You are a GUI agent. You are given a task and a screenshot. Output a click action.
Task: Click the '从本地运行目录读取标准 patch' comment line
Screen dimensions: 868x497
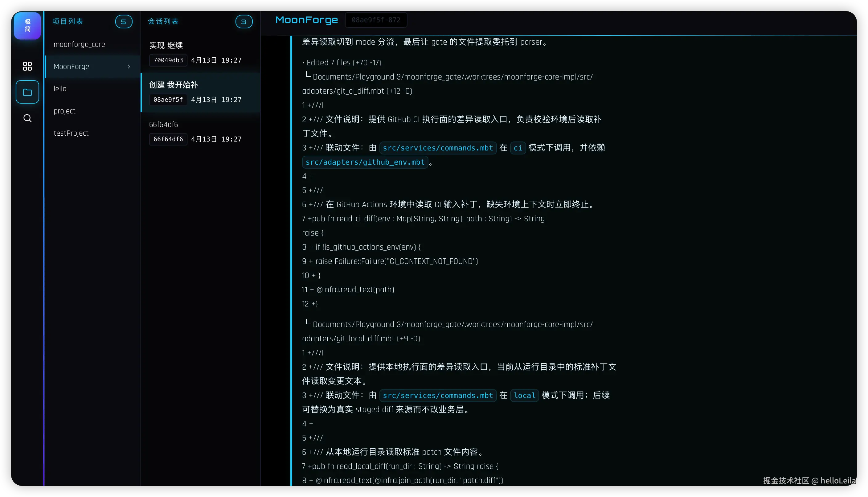[393, 452]
